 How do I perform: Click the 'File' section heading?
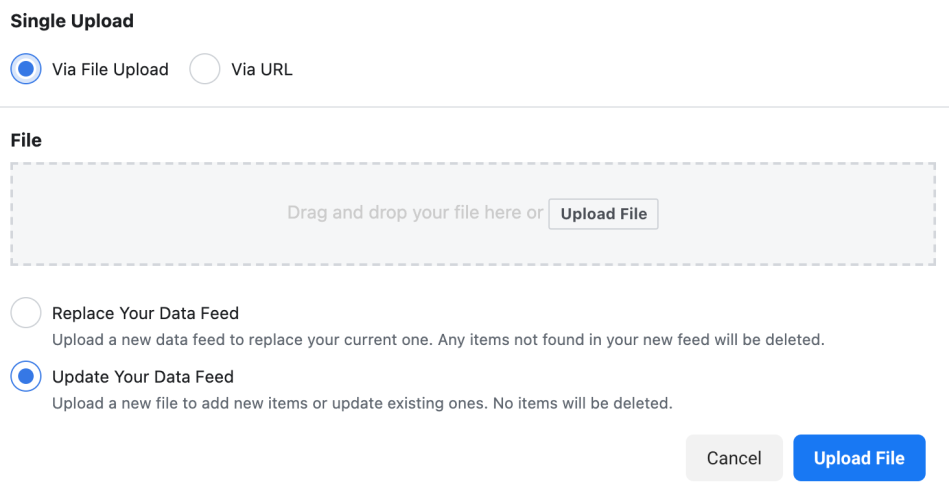tap(26, 140)
